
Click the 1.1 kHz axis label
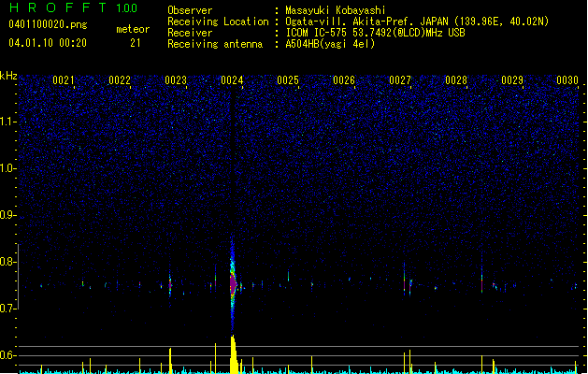(x=8, y=122)
